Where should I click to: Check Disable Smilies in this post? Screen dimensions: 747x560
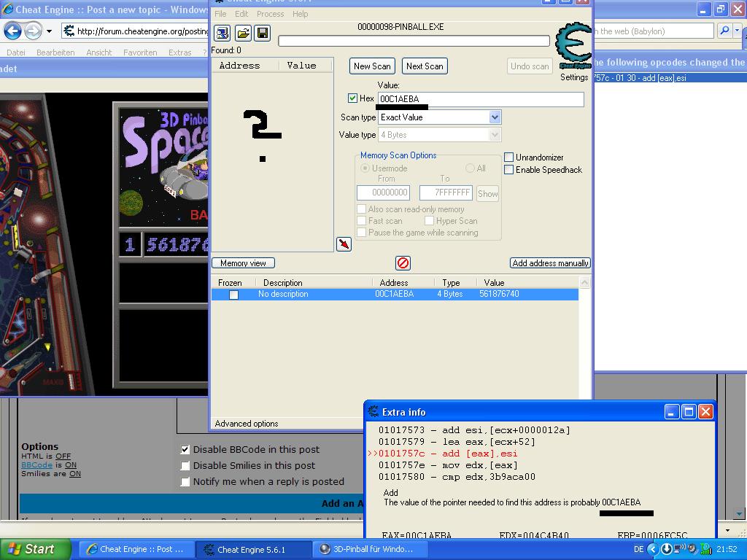click(185, 465)
